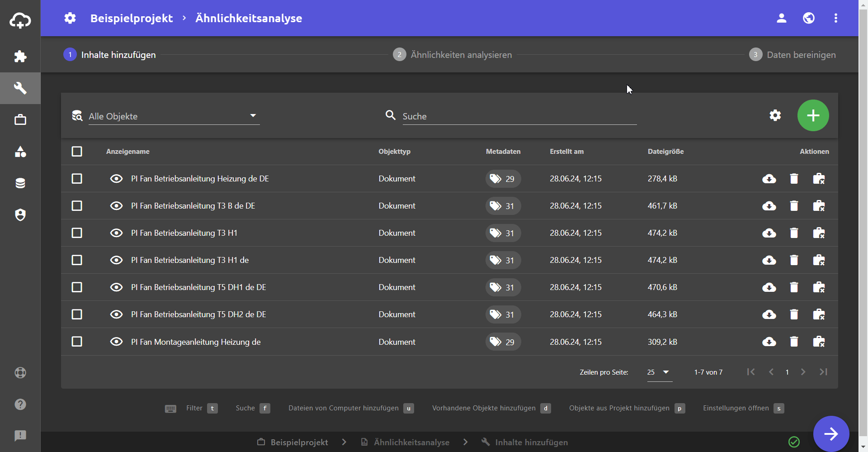Image resolution: width=868 pixels, height=452 pixels.
Task: Click Dateien von Computer hinzufügen shortcut hint
Action: (x=351, y=408)
